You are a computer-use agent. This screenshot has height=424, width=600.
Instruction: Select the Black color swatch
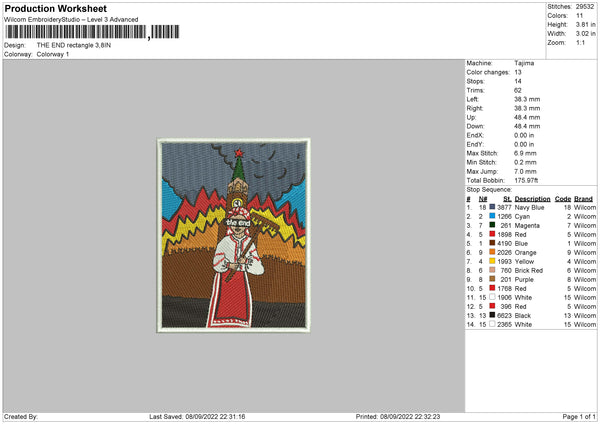(x=492, y=315)
